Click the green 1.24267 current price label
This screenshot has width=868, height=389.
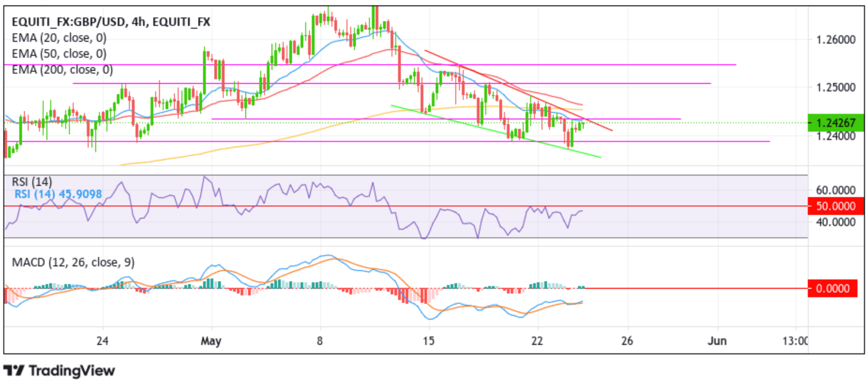pos(836,122)
